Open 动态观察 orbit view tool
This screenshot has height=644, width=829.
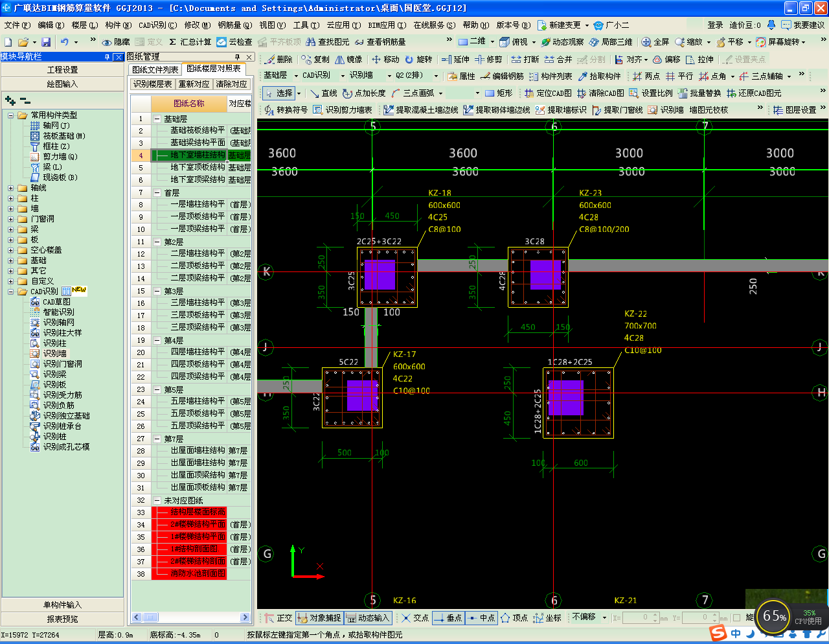click(562, 41)
